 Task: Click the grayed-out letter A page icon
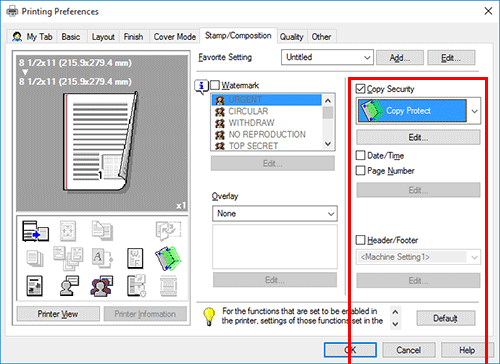point(102,258)
